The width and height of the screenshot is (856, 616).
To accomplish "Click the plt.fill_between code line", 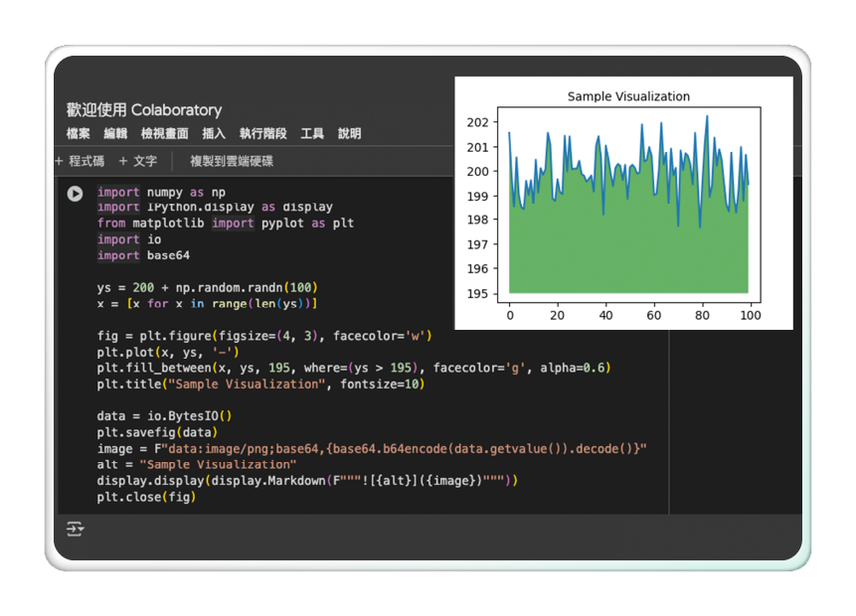I will (x=353, y=368).
